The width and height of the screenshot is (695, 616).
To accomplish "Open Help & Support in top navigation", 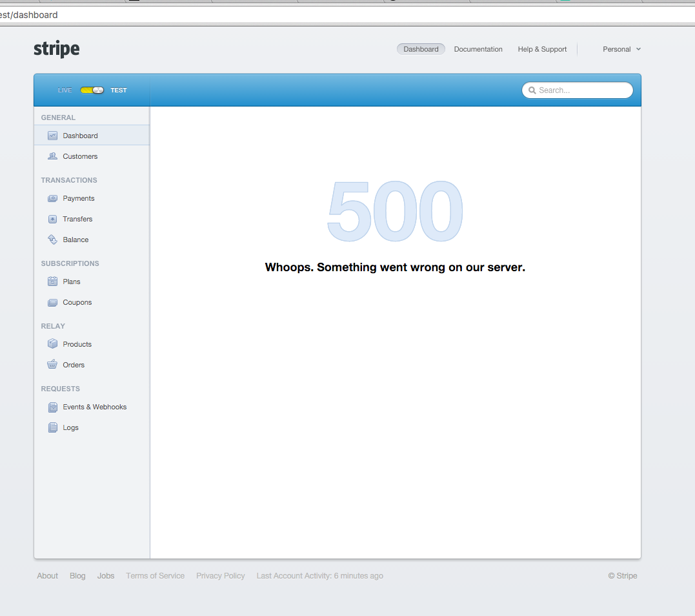I will point(542,49).
